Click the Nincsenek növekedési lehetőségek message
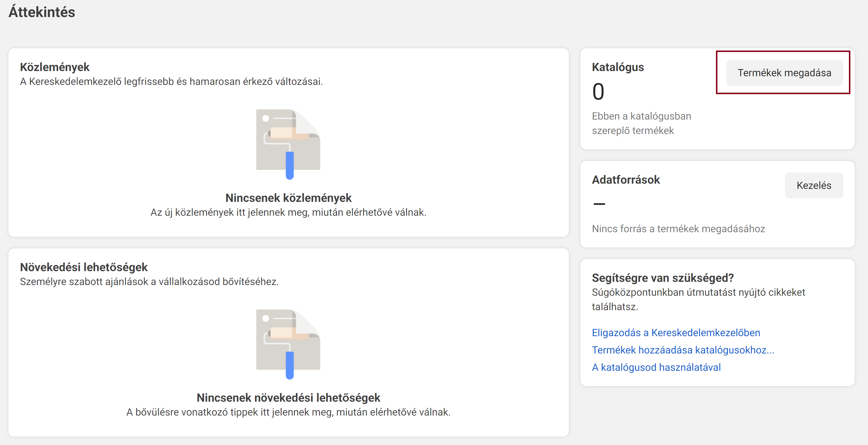Screen dimensions: 868x445 click(x=288, y=398)
